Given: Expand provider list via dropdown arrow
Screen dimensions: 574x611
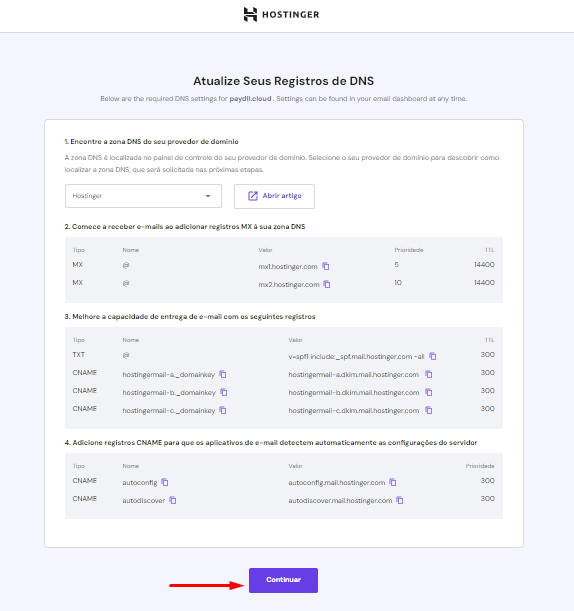Looking at the screenshot, I should pos(208,196).
